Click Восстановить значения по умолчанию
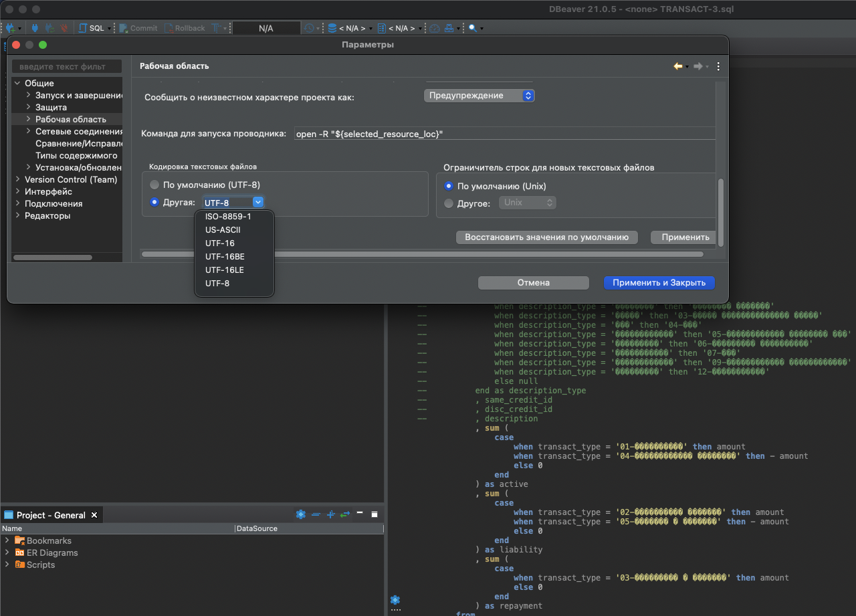 click(546, 237)
